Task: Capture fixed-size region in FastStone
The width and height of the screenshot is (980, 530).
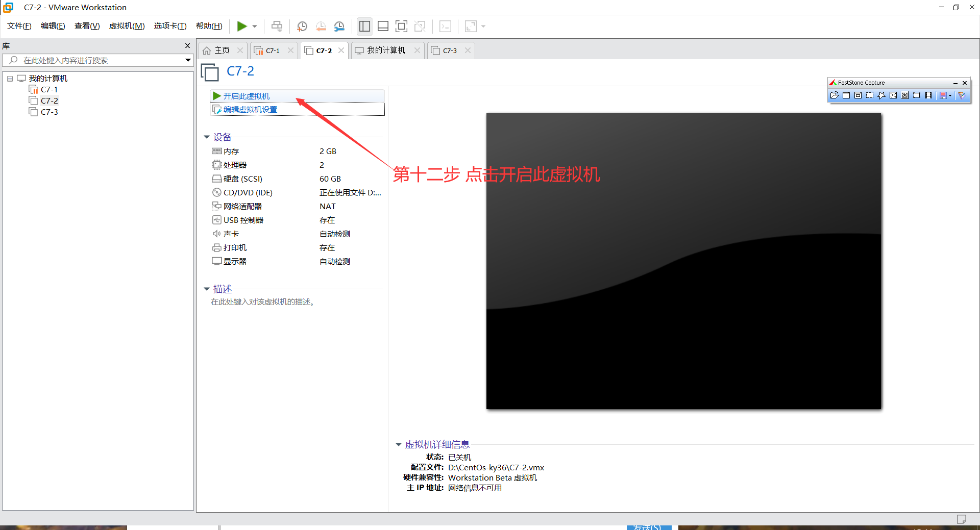Action: click(x=917, y=95)
